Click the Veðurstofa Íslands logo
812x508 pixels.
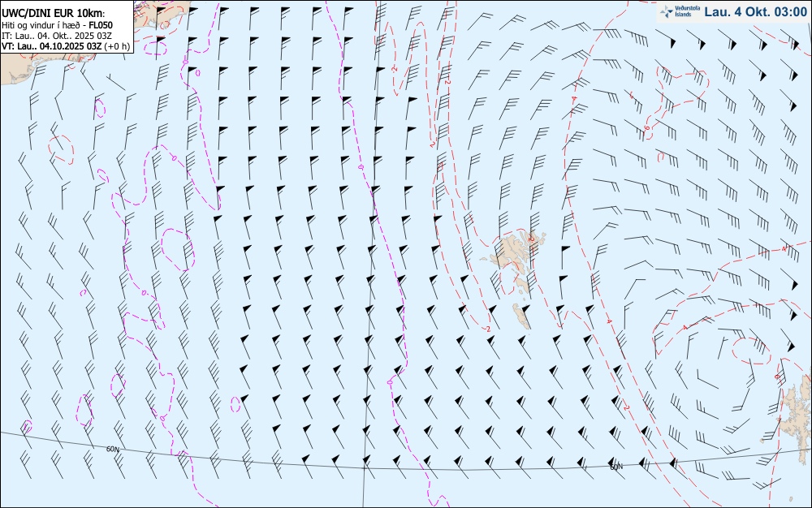pos(680,11)
